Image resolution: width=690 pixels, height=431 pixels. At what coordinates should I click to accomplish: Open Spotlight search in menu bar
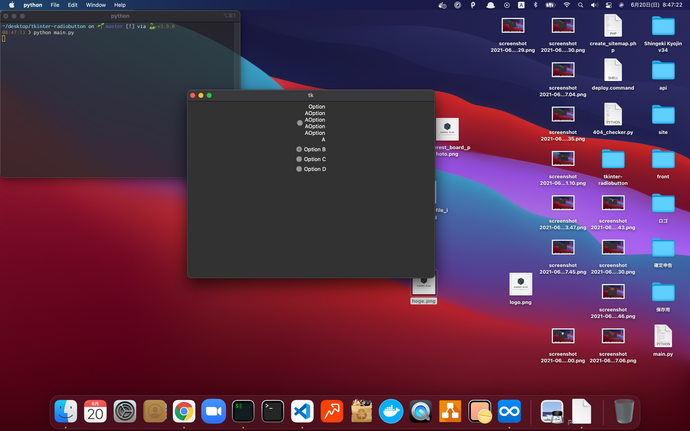(x=580, y=5)
